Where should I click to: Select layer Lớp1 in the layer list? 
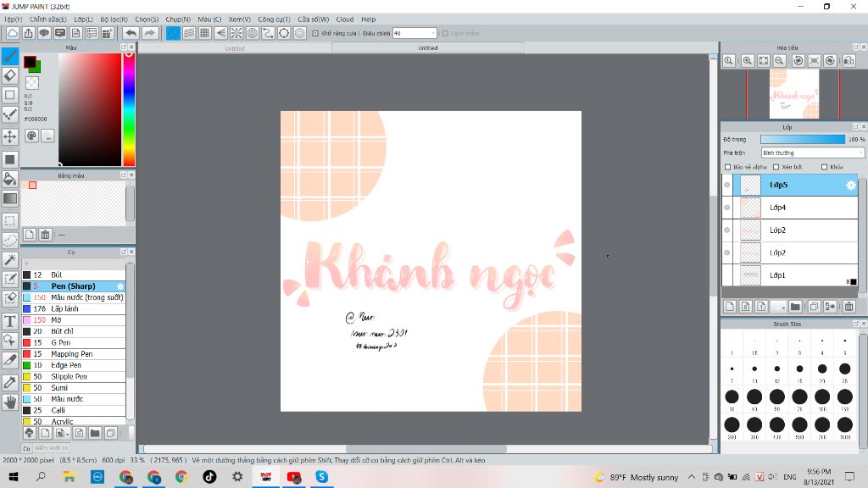(x=795, y=275)
